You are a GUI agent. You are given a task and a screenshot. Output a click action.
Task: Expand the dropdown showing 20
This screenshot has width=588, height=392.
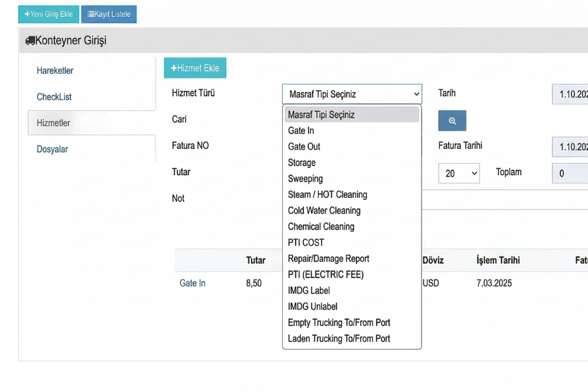click(x=459, y=174)
